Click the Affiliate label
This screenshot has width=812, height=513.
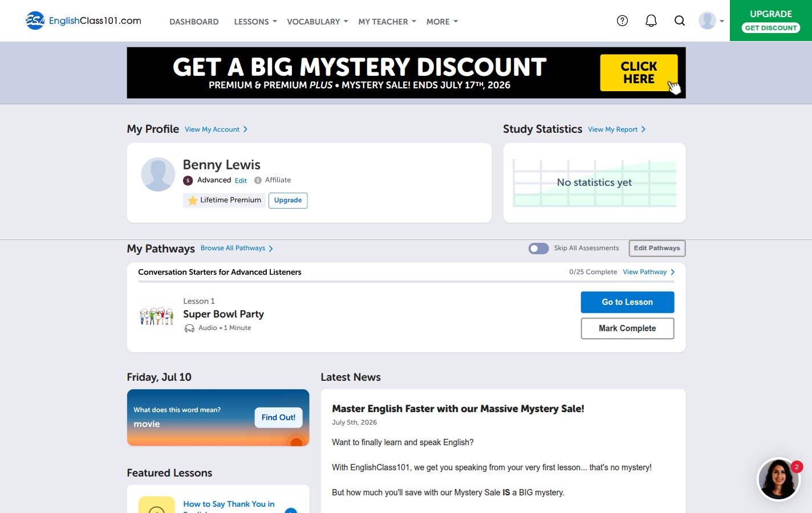click(x=278, y=180)
